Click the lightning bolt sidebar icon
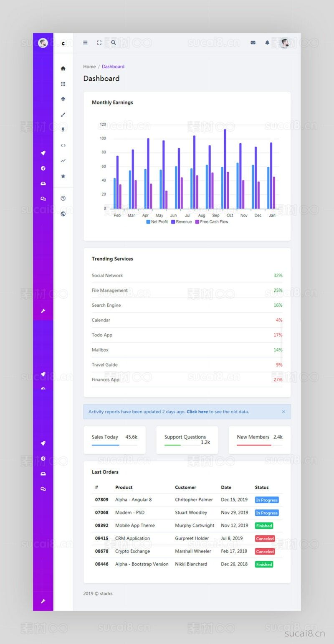This screenshot has width=334, height=644. (x=63, y=130)
